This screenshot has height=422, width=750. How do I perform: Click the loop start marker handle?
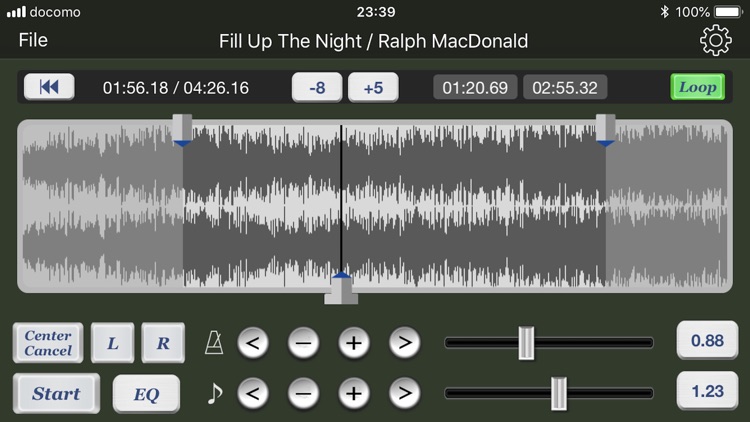click(182, 130)
